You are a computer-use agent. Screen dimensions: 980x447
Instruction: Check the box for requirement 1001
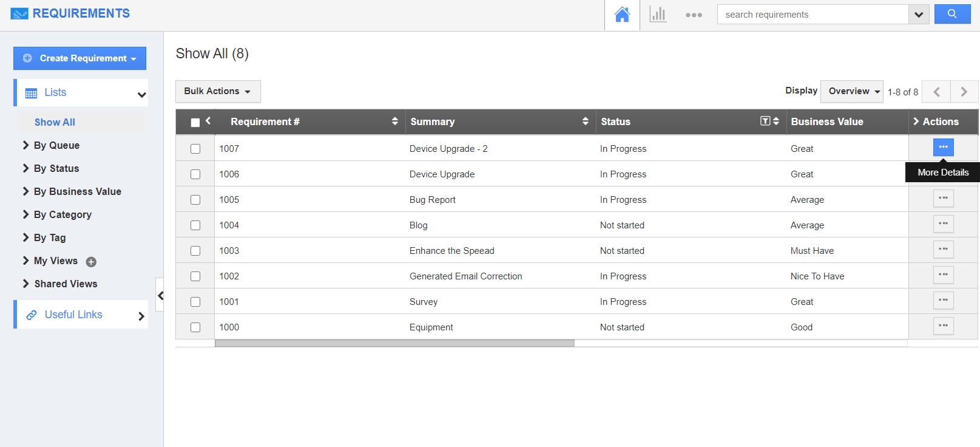coord(195,302)
